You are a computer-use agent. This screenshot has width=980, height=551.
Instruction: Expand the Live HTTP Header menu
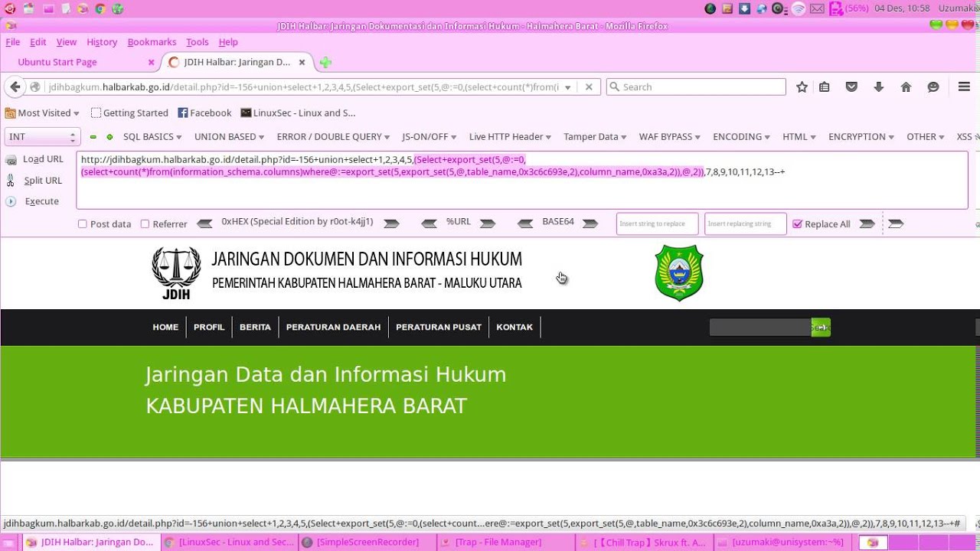(x=511, y=137)
